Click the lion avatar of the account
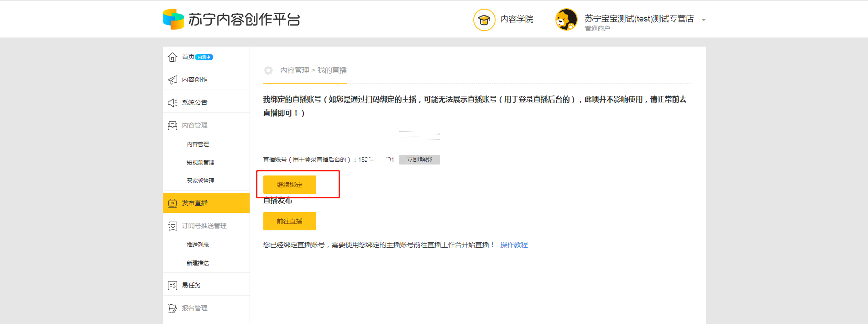868x324 pixels. pos(566,20)
